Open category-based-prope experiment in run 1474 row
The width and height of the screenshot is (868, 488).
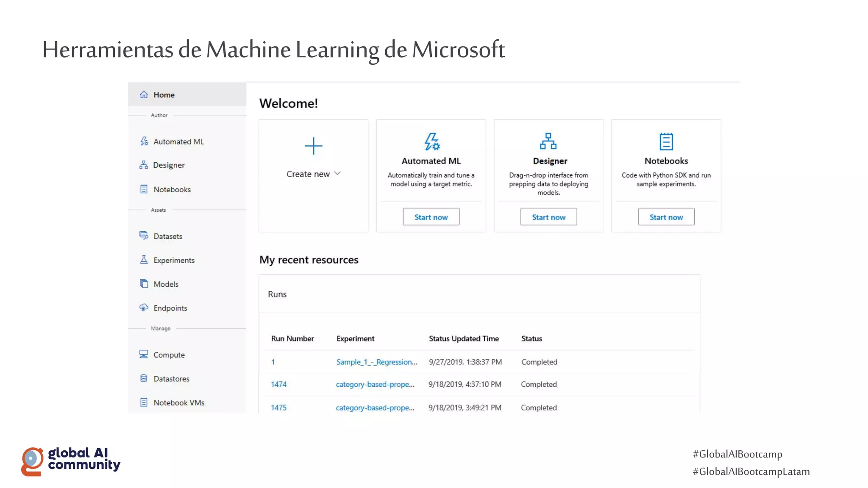375,384
